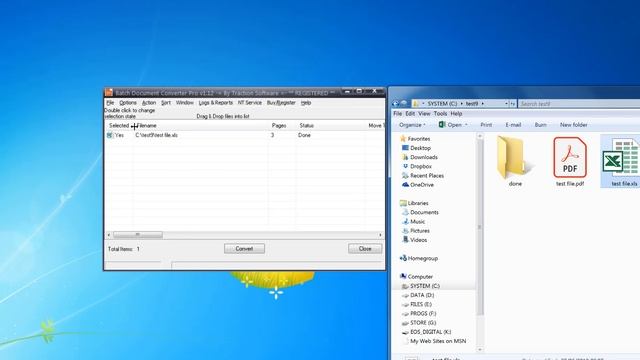640x360 pixels.
Task: Open the converter's Help menu
Action: (x=306, y=103)
